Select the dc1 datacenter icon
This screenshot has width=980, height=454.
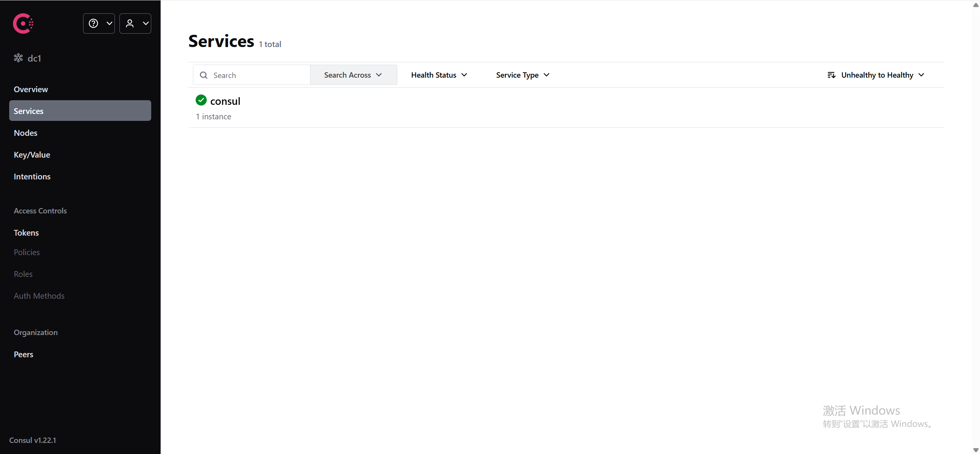pos(18,58)
